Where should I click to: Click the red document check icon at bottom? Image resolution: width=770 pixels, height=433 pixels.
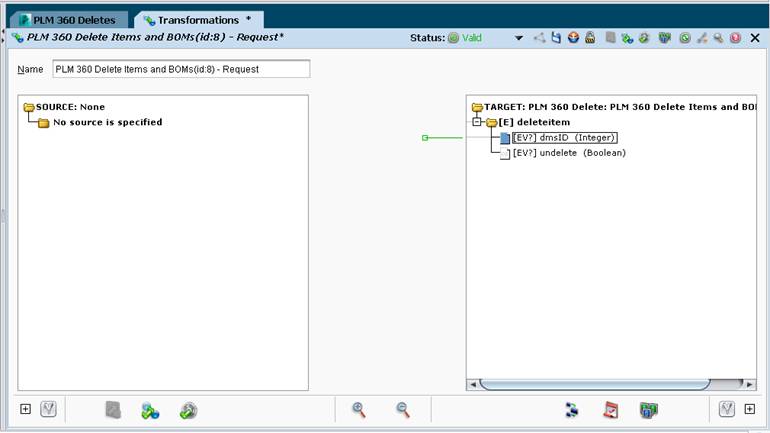tap(610, 410)
